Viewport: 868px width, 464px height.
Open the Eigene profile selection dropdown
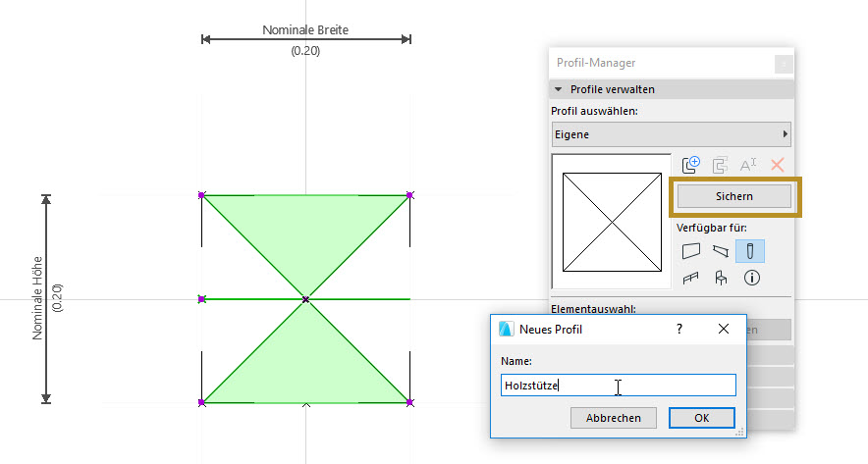pos(672,134)
